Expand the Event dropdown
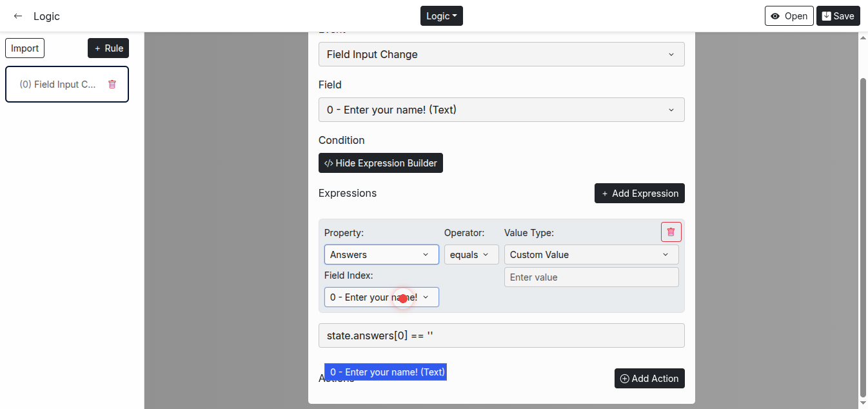 point(501,54)
